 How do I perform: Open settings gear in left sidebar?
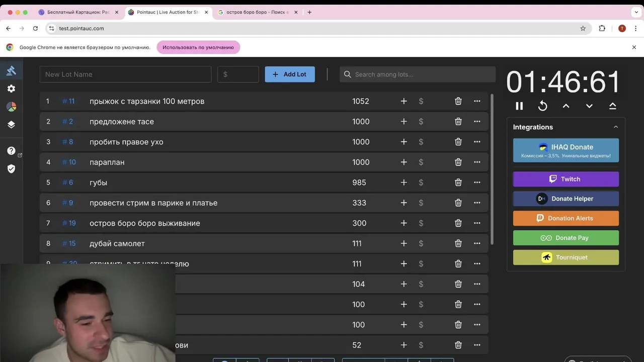point(11,88)
